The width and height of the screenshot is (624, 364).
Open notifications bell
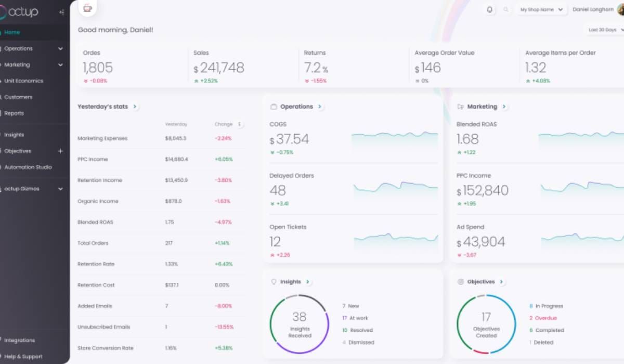[490, 9]
